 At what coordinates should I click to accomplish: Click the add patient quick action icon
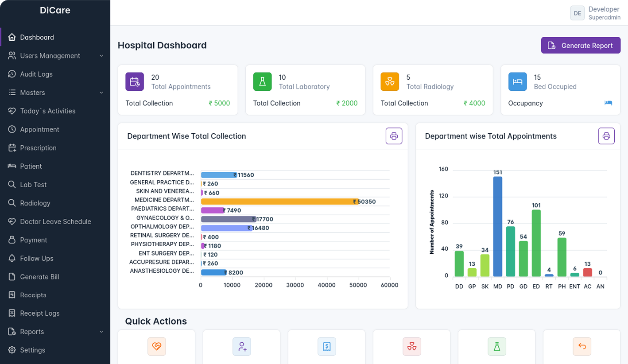(242, 346)
